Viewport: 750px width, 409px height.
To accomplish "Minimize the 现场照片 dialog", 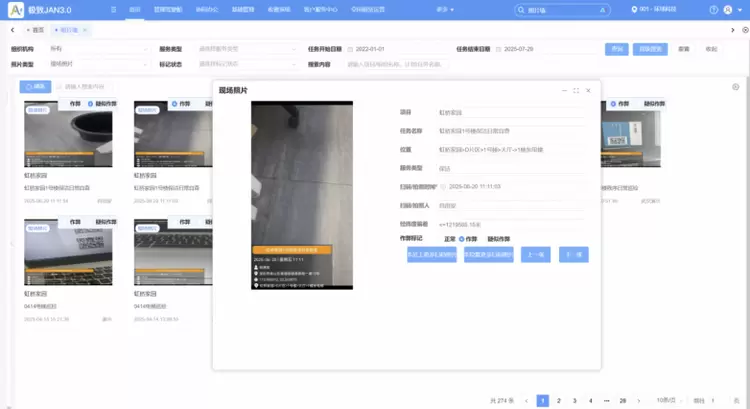I will [x=563, y=90].
